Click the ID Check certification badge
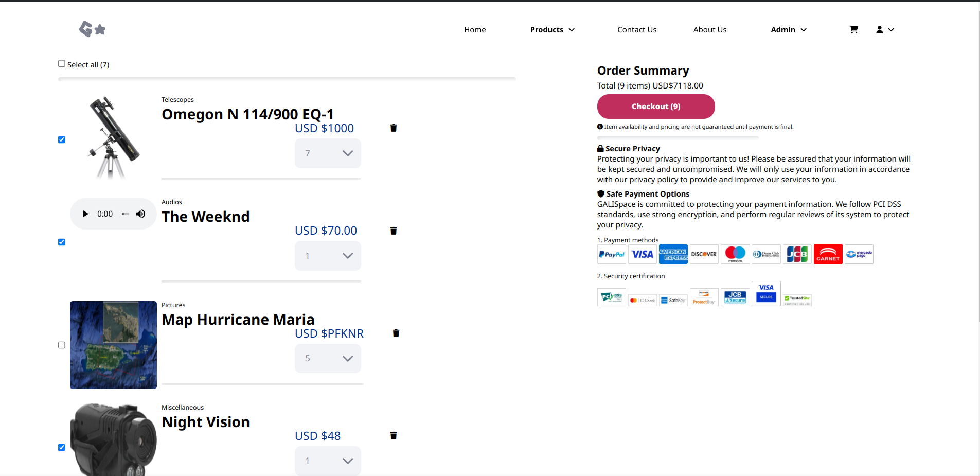Screen dimensions: 980x476 click(x=643, y=300)
